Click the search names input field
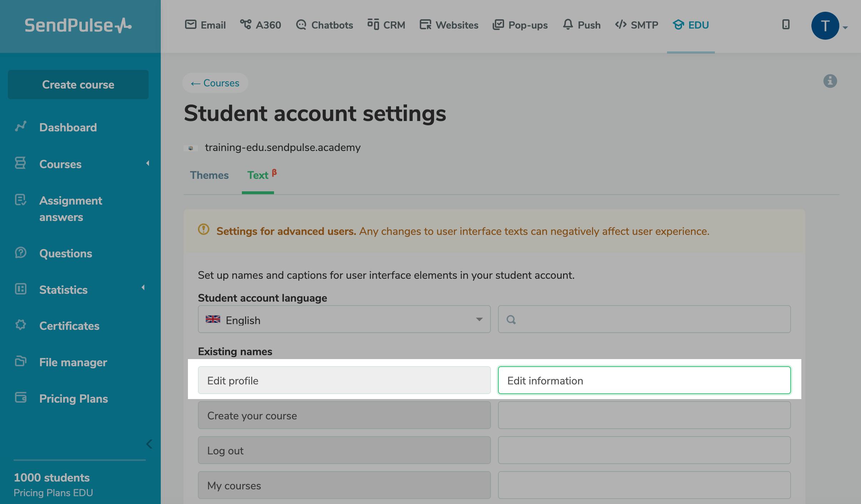The image size is (861, 504). click(644, 319)
